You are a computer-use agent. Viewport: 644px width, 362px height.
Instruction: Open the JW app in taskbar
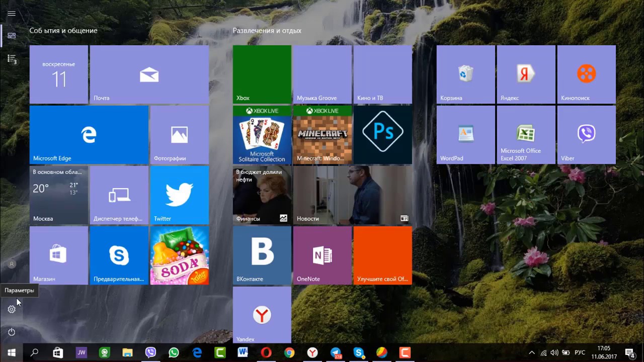point(81,353)
